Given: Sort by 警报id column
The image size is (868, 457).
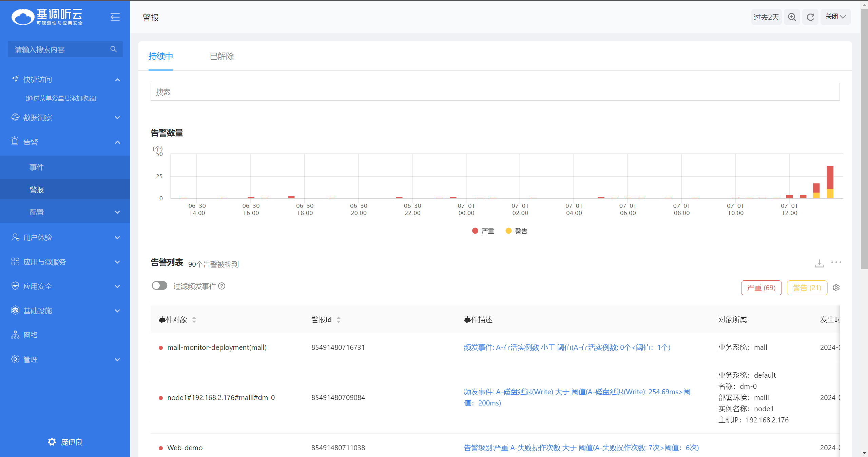Looking at the screenshot, I should coord(339,319).
